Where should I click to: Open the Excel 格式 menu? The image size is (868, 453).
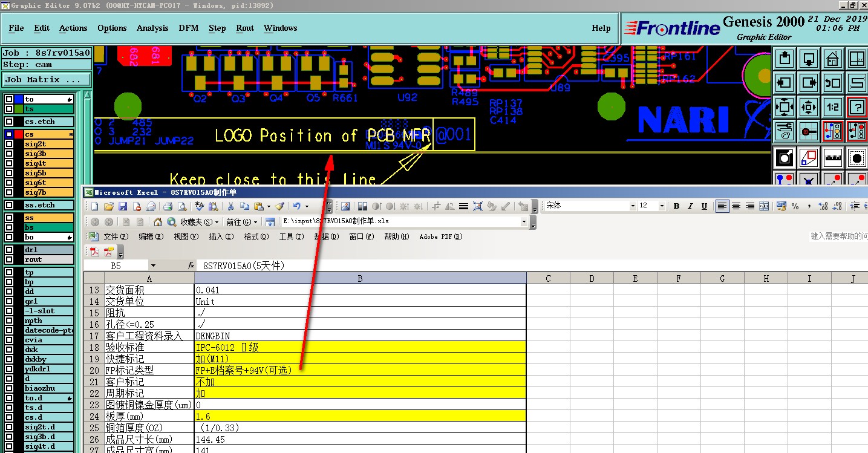click(x=256, y=236)
